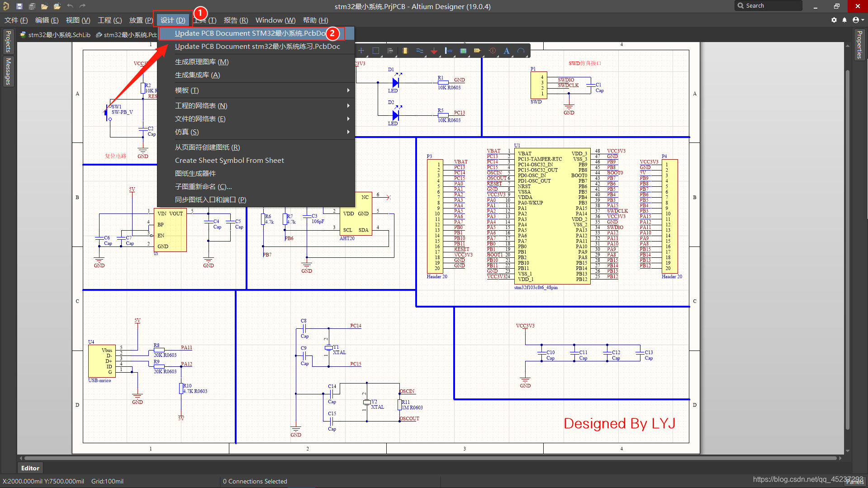Click the horizontal scrollbar of the schematic
Image resolution: width=868 pixels, height=488 pixels.
[x=430, y=458]
